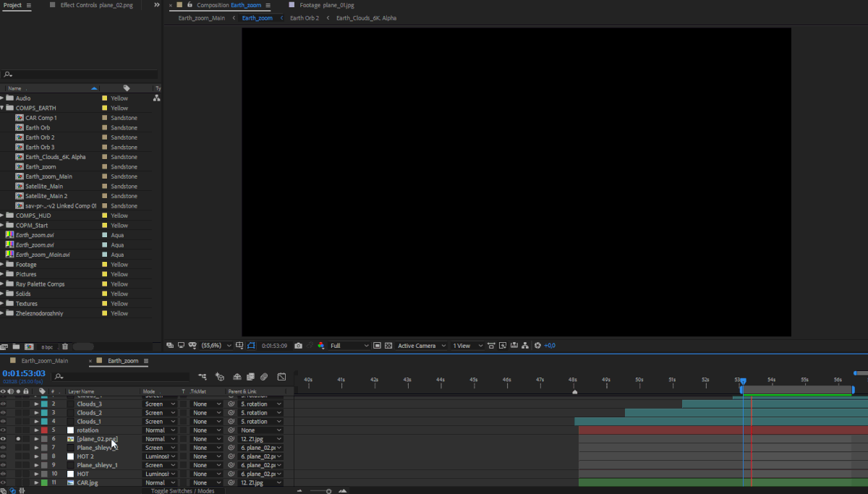Toggle visibility of the rotation layer
868x494 pixels.
pyautogui.click(x=3, y=430)
